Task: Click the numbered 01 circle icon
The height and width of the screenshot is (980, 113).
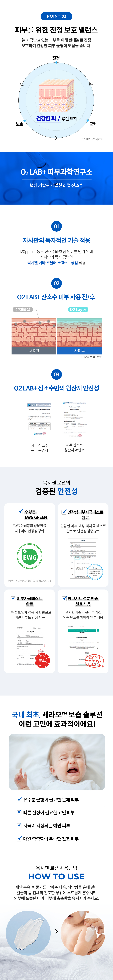Action: [56, 226]
